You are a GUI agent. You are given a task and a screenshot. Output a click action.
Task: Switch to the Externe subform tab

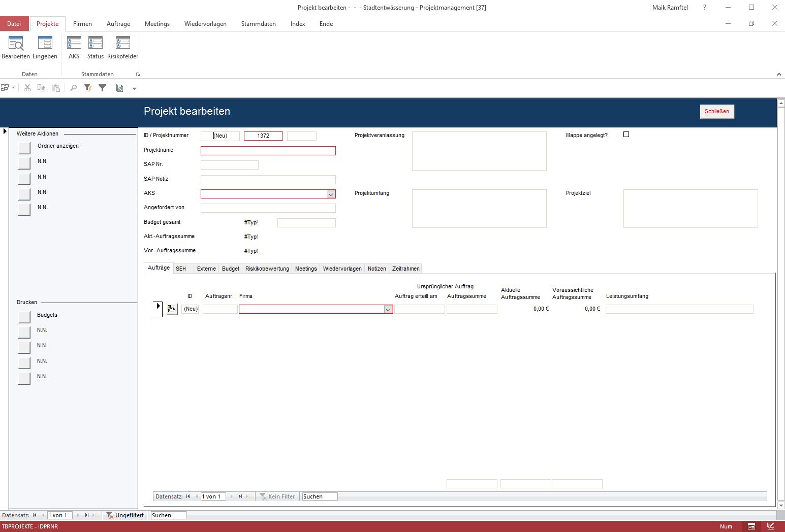tap(206, 269)
